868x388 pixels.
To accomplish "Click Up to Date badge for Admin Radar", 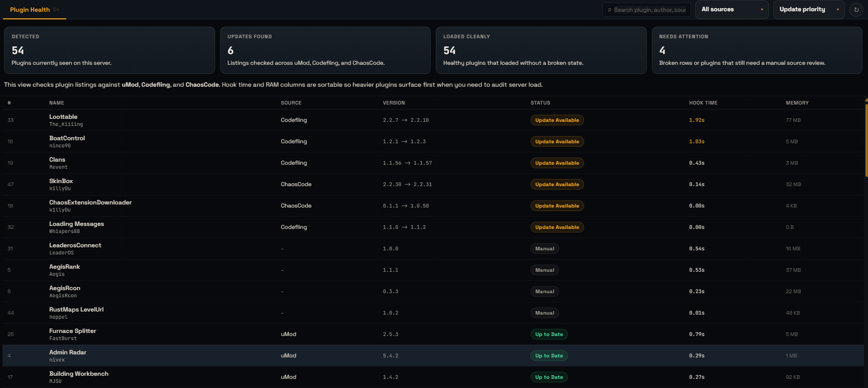I will [549, 356].
